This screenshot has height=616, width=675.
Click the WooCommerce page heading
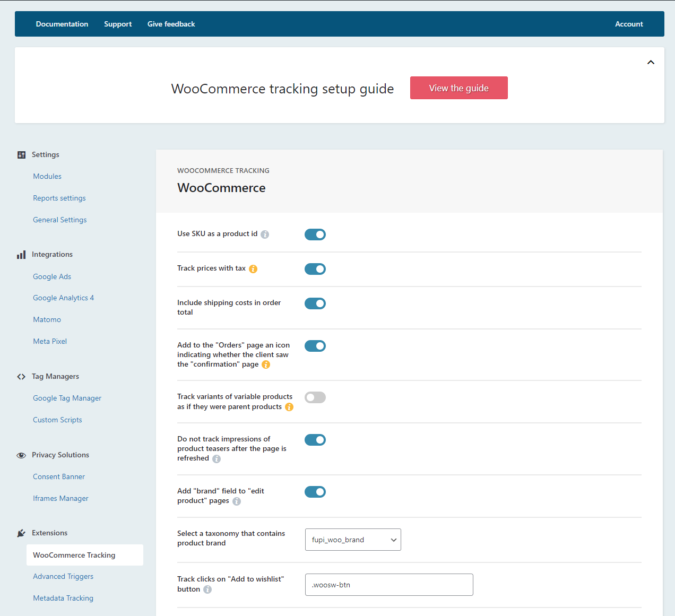click(x=221, y=188)
